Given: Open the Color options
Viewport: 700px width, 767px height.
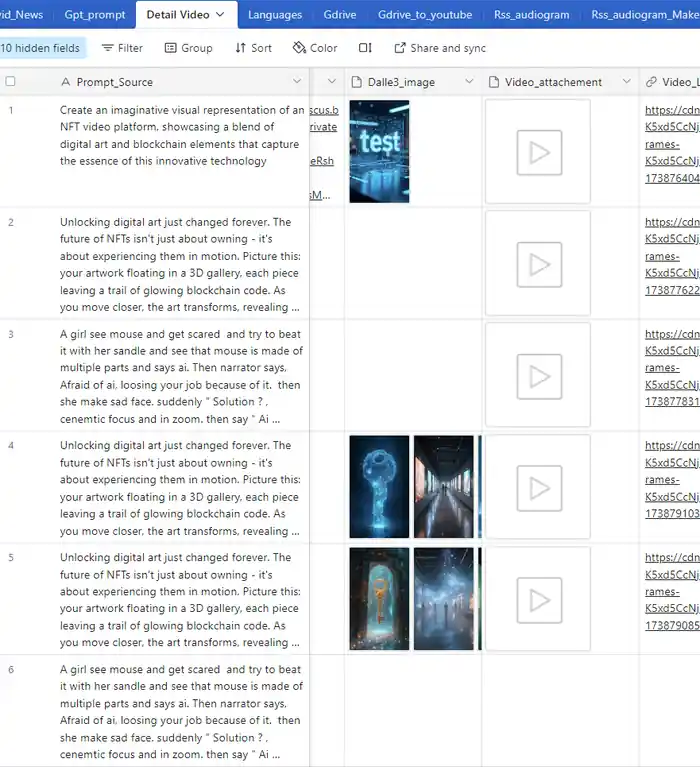Looking at the screenshot, I should (x=315, y=48).
